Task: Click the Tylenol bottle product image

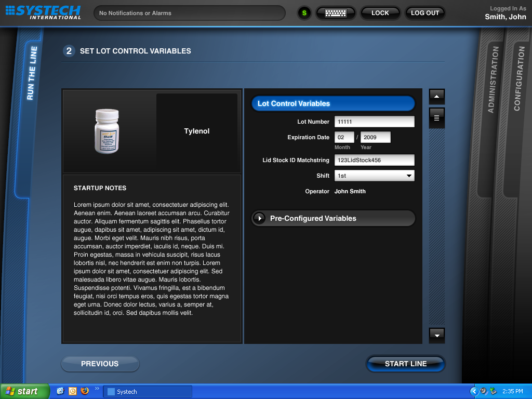Action: point(107,131)
